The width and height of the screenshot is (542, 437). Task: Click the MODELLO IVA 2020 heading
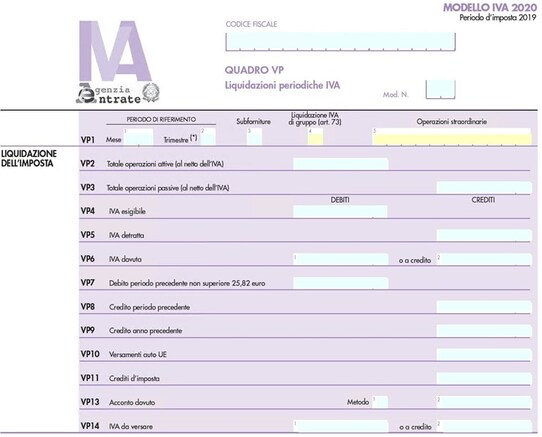pyautogui.click(x=490, y=7)
